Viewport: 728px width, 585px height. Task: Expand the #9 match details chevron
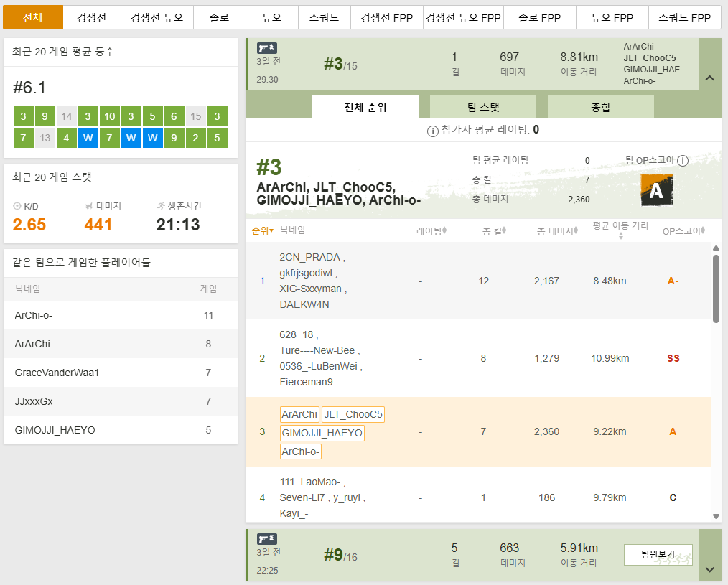[710, 569]
